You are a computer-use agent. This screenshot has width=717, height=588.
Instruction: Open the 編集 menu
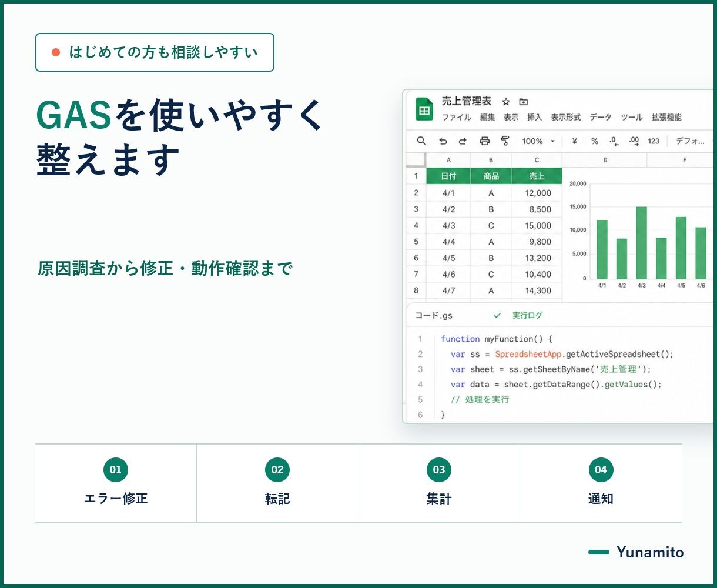(x=488, y=118)
